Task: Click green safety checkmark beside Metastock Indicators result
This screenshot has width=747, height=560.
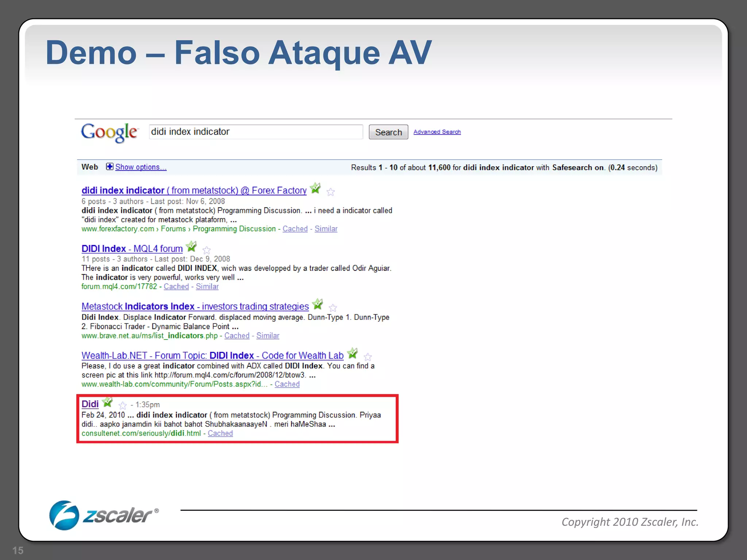Action: (318, 304)
